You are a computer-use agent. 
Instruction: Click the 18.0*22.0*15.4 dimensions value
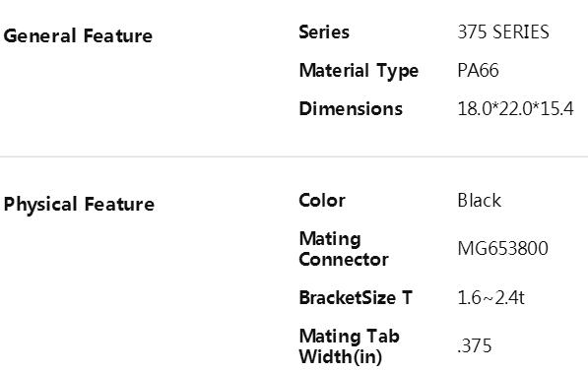click(x=516, y=109)
